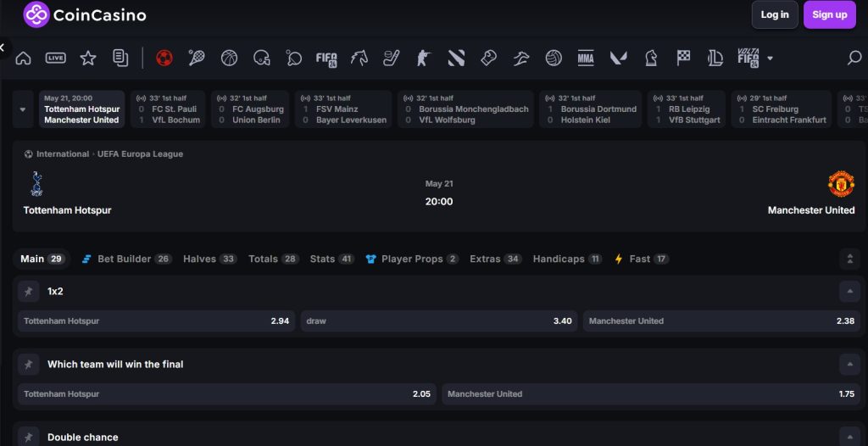Viewport: 868px width, 446px height.
Task: Switch to the Main tab
Action: [42, 259]
